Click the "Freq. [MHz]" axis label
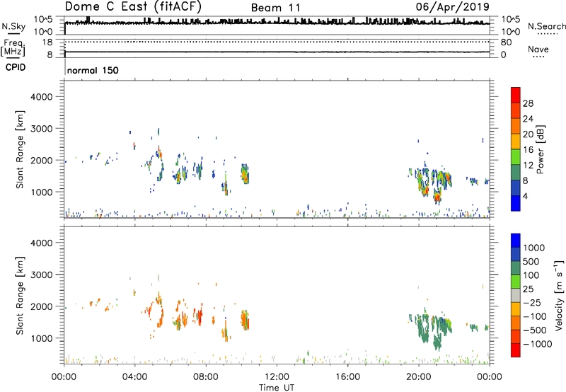The width and height of the screenshot is (566, 392). click(x=13, y=48)
